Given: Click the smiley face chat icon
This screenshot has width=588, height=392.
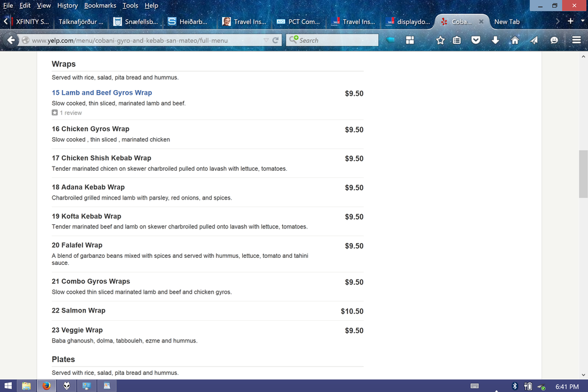Looking at the screenshot, I should [554, 40].
